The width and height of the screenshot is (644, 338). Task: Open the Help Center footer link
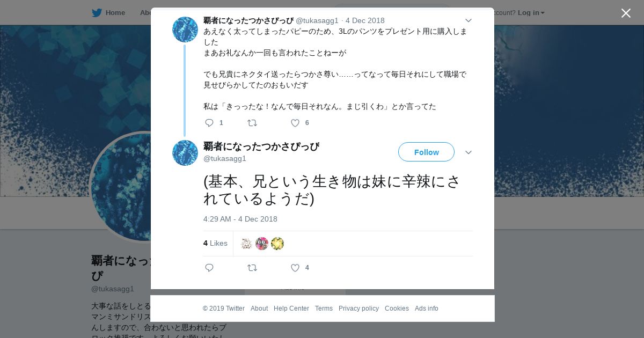point(291,308)
